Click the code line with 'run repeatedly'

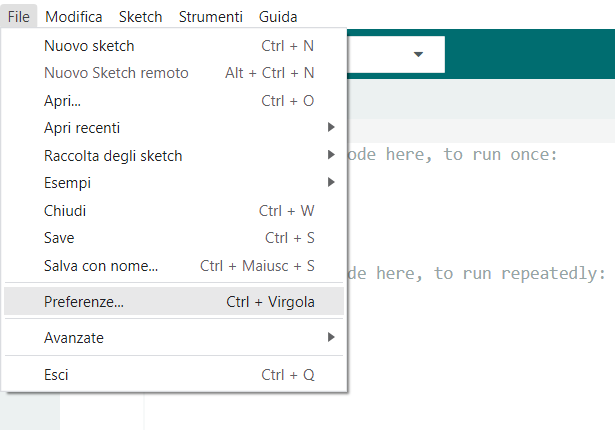click(477, 273)
